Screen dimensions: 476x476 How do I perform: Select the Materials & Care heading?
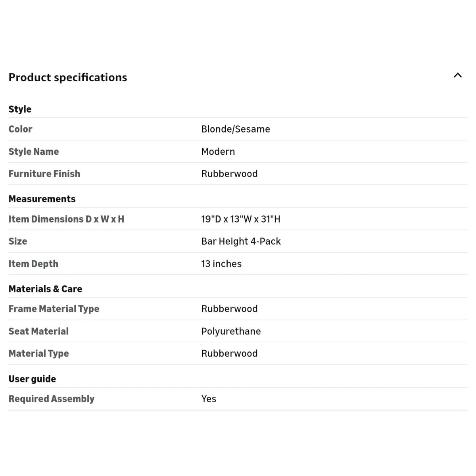click(x=45, y=289)
